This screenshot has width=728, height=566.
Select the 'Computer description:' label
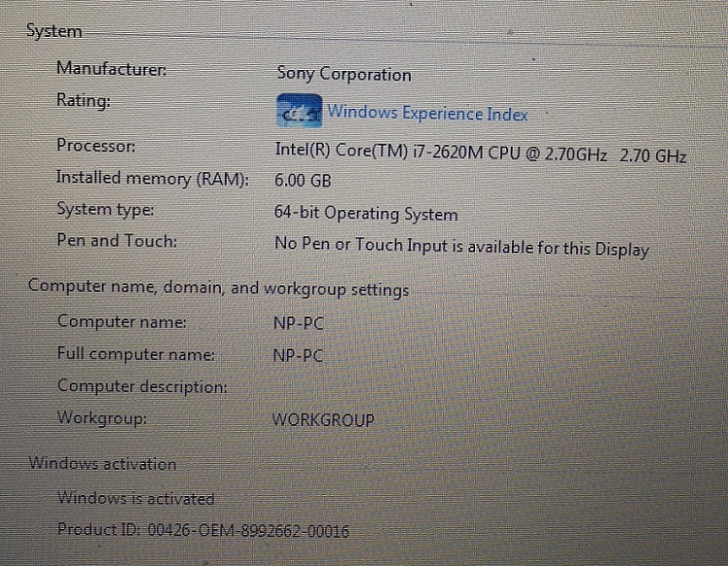142,386
